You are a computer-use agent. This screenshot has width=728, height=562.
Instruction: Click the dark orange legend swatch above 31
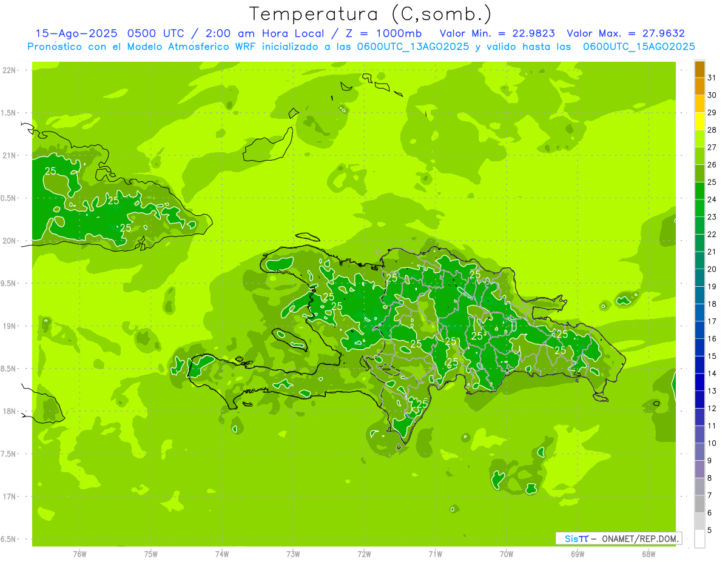pos(699,69)
